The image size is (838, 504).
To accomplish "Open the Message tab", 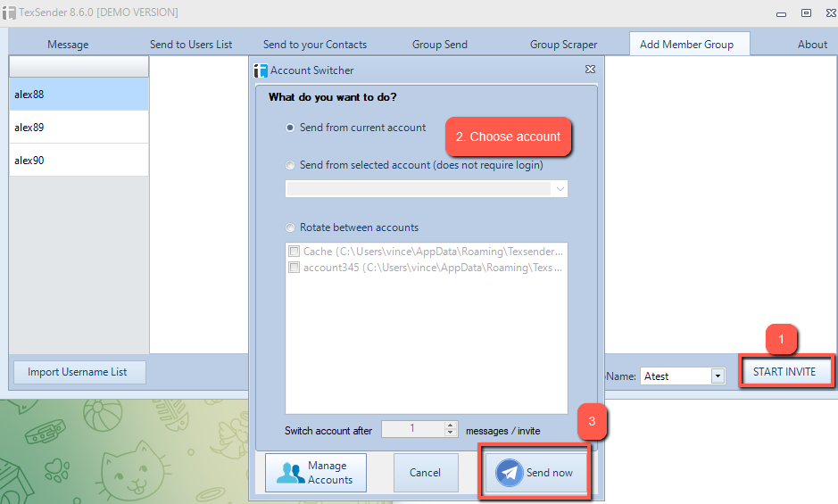I will (x=68, y=45).
